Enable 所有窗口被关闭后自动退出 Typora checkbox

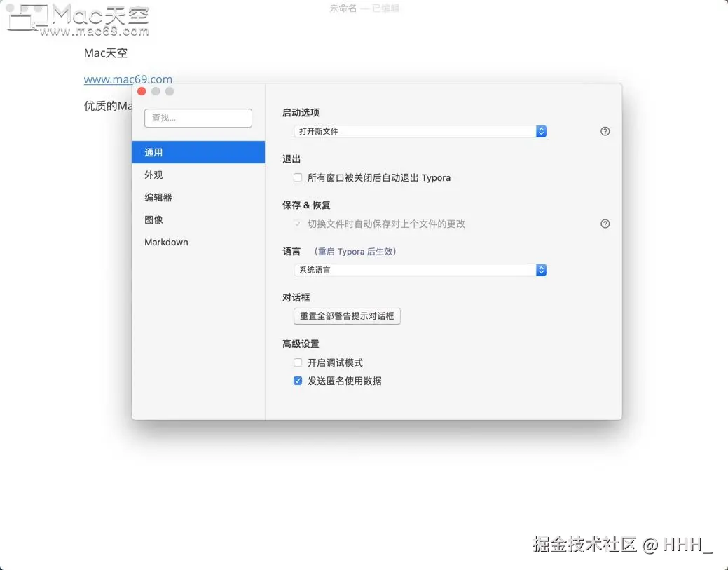pyautogui.click(x=298, y=177)
